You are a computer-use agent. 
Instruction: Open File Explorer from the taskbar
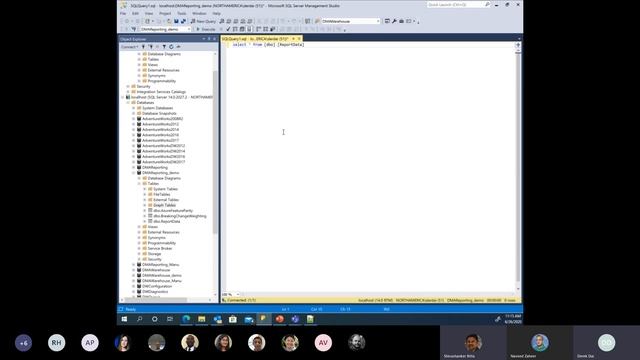tap(202, 319)
